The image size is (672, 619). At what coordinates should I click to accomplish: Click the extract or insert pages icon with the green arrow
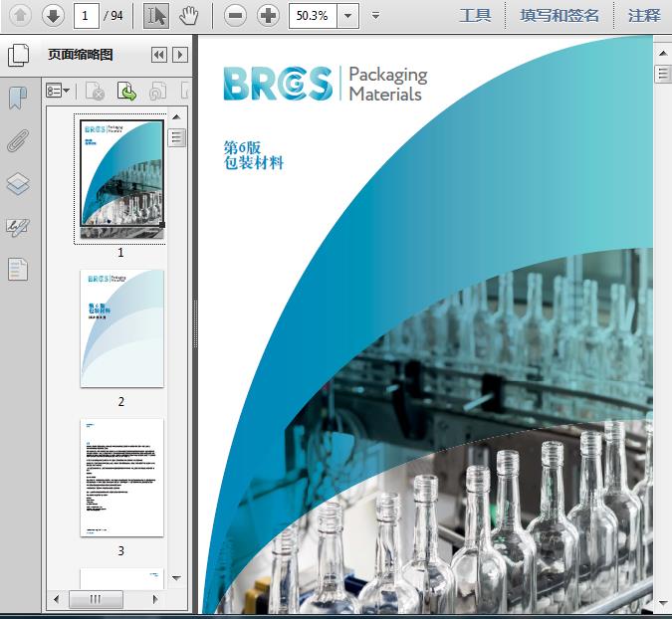[126, 91]
